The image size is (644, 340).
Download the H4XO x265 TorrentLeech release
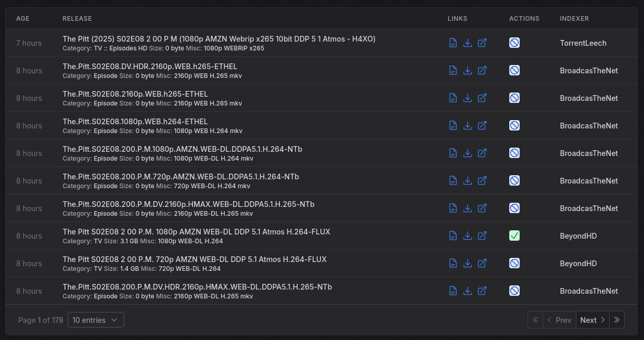tap(468, 43)
